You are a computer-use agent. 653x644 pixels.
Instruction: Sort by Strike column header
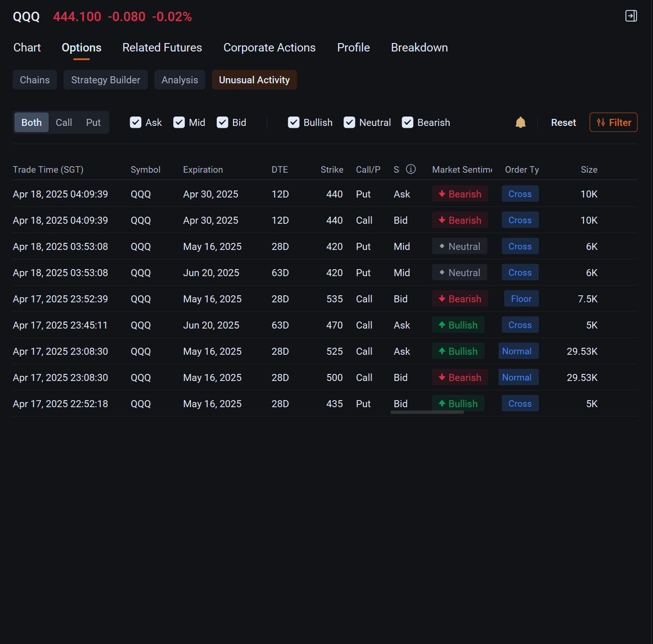(332, 169)
